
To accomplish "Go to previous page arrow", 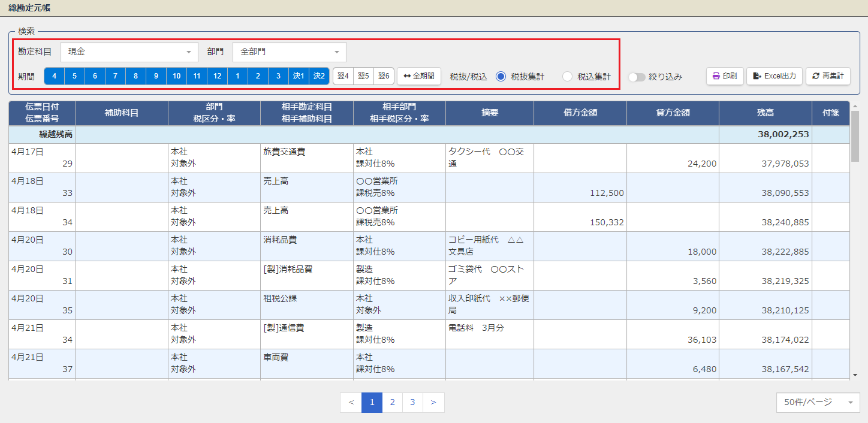I will (351, 403).
